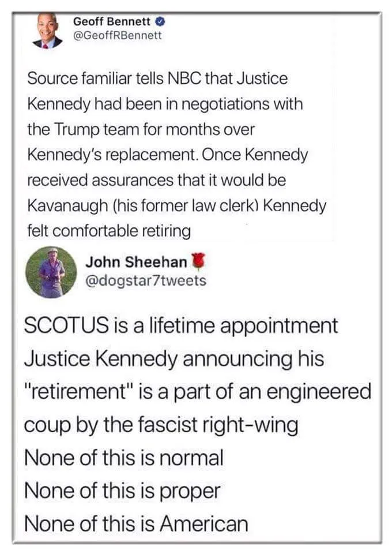This screenshot has width=392, height=554.
Task: Click the line 'coup by the fascist right-wing'
Action: 161,425
